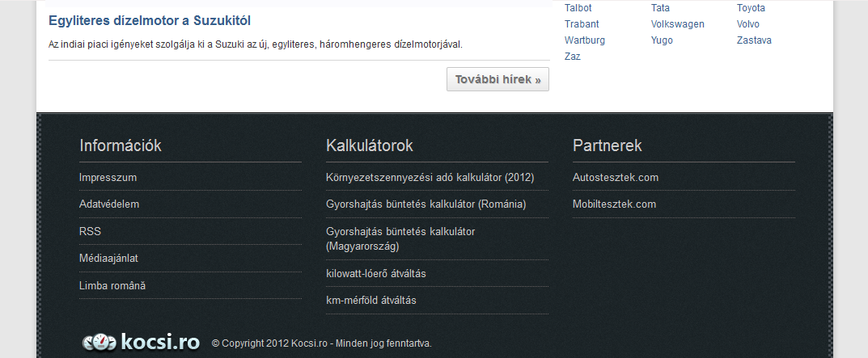Open the Tata brand link
The image size is (868, 358).
[x=660, y=8]
